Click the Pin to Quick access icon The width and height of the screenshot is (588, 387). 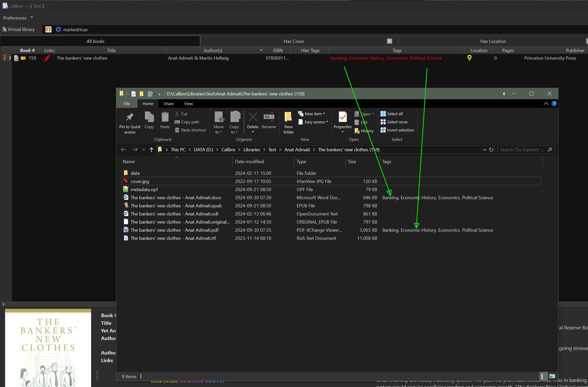[x=130, y=117]
